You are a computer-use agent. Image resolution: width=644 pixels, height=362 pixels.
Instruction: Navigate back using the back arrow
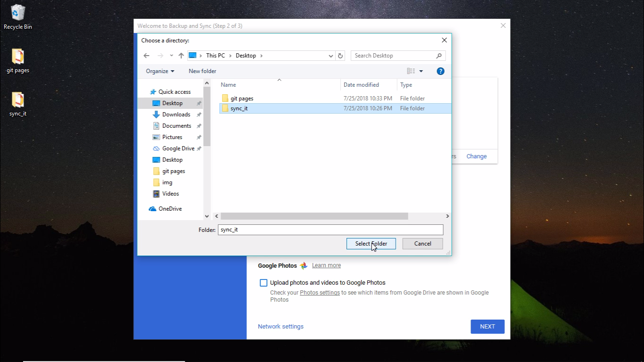pyautogui.click(x=147, y=56)
